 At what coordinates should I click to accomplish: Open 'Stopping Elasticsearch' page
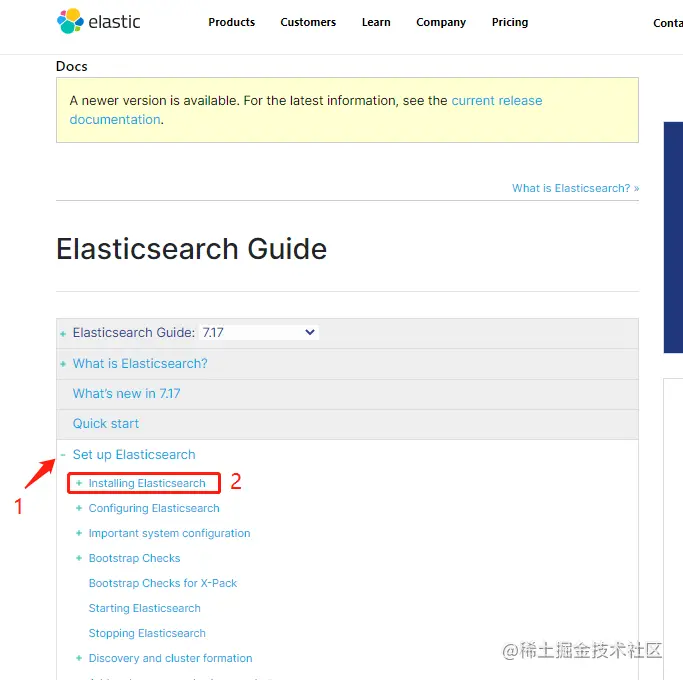tap(147, 633)
